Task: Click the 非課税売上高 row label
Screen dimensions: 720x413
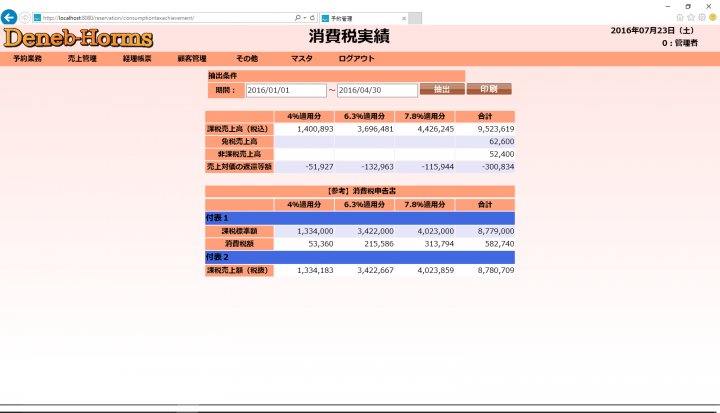Action: coord(239,154)
